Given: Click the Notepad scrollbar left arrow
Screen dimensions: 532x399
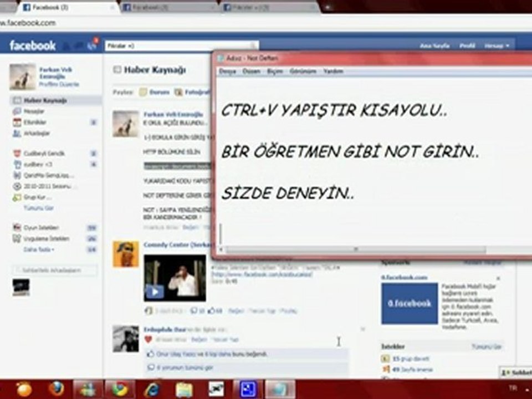Looking at the screenshot, I should click(221, 250).
